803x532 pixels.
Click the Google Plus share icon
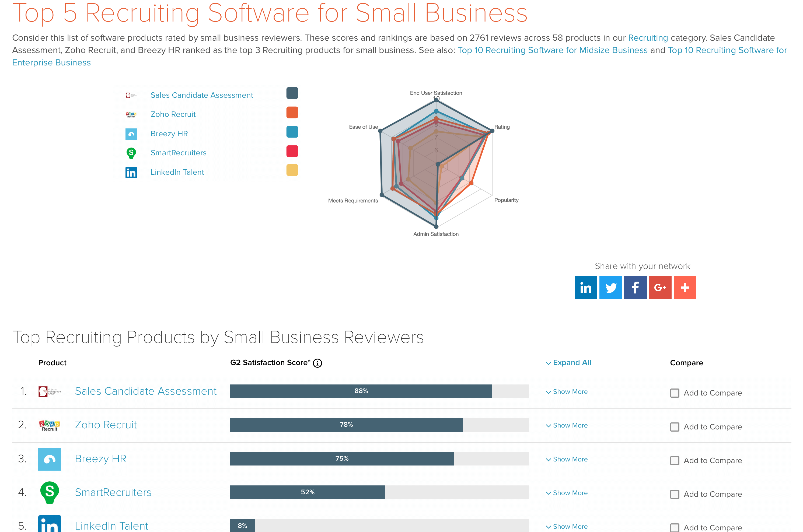[x=660, y=287]
